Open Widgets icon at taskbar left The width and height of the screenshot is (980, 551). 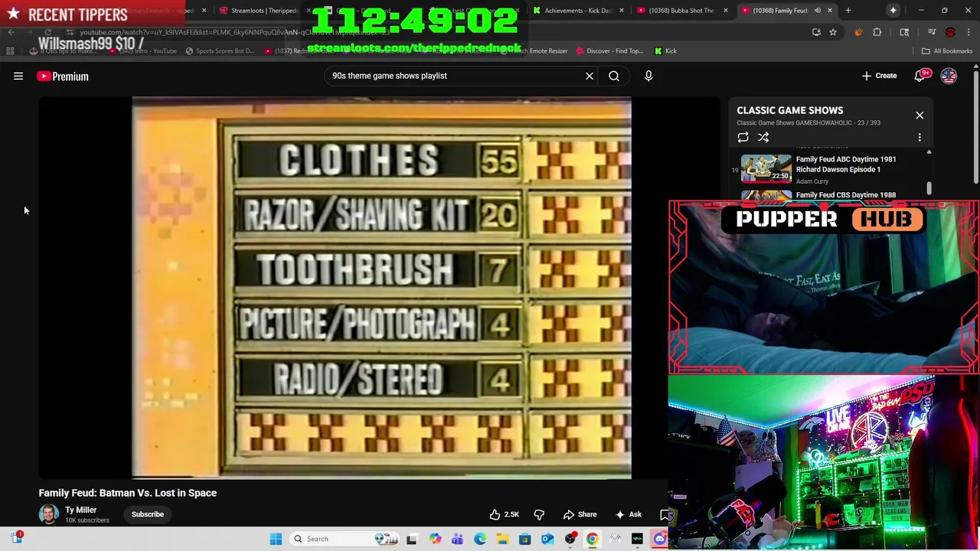(17, 538)
